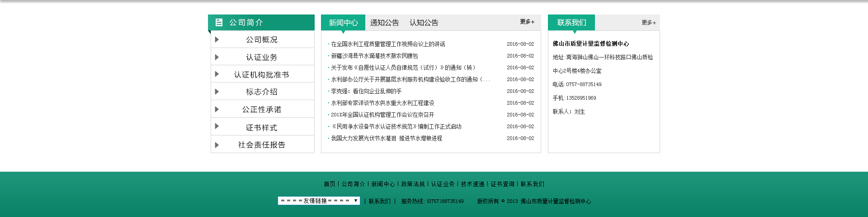Click the arrow icon next to 公正性承诺
This screenshot has height=217, width=868.
[217, 109]
